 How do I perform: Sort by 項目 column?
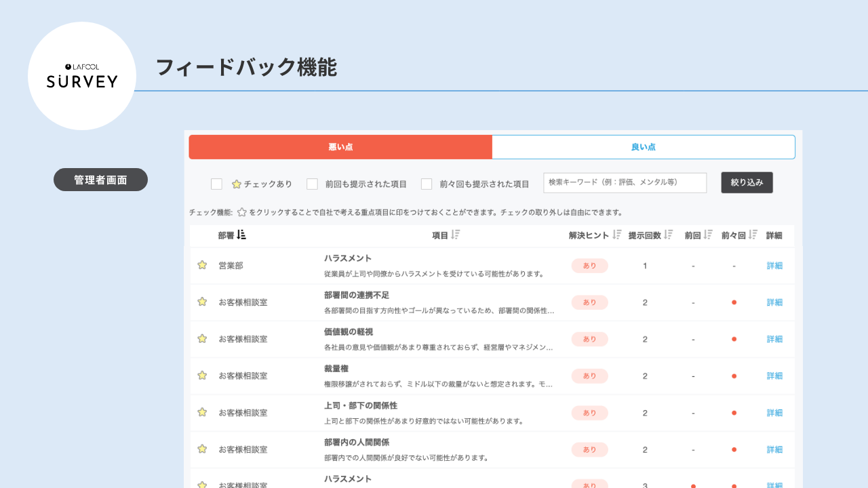(x=456, y=235)
